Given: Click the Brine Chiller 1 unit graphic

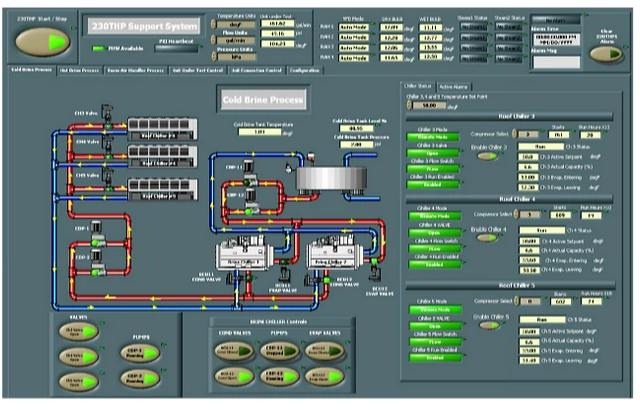Looking at the screenshot, I should click(x=244, y=253).
